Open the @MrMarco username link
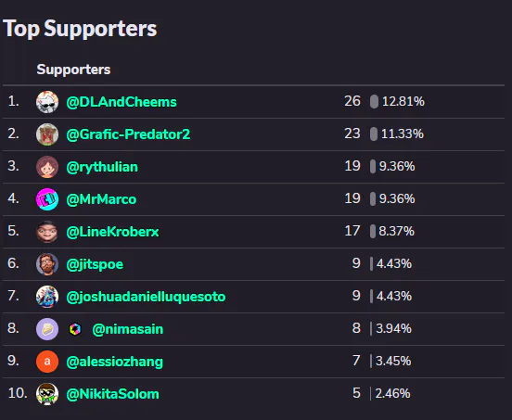512x420 pixels. tap(101, 199)
